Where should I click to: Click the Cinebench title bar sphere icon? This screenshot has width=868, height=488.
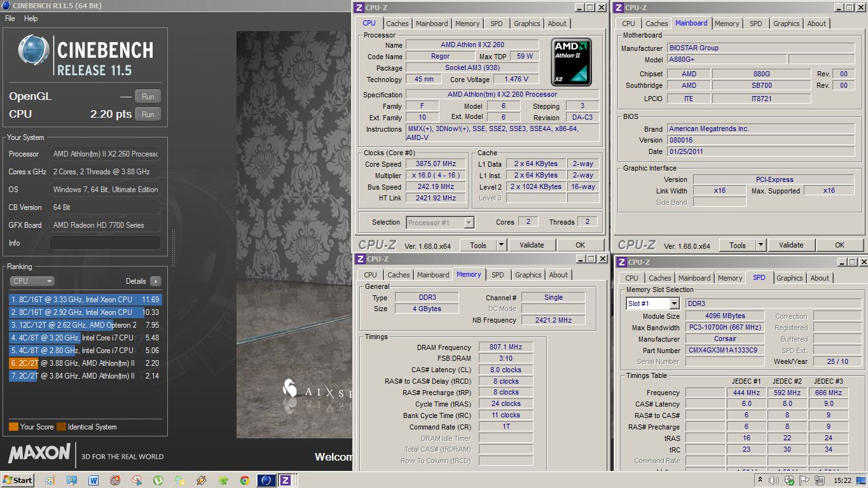click(6, 6)
